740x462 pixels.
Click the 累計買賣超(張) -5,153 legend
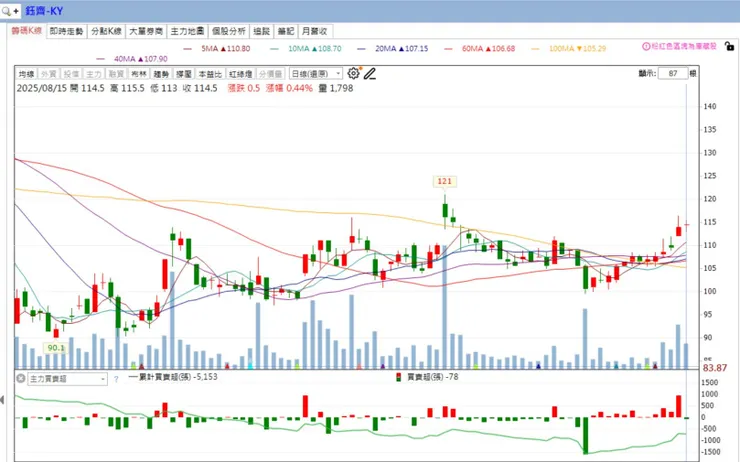173,377
